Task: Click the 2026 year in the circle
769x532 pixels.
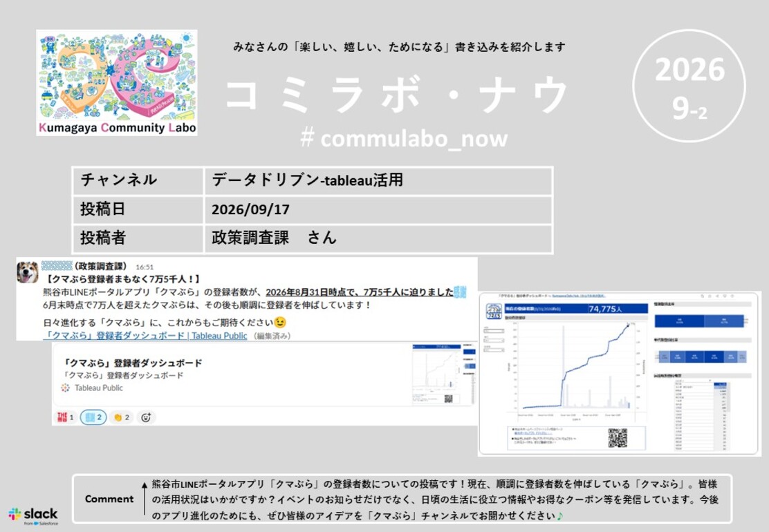Action: tap(689, 70)
